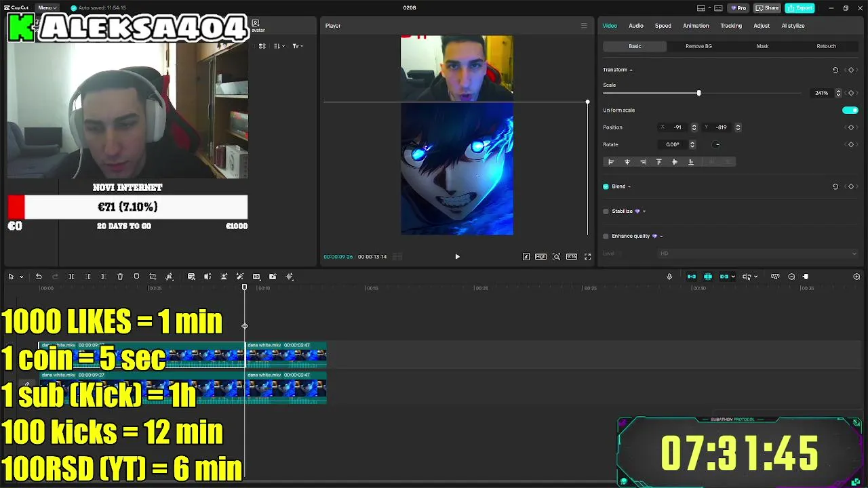Click the timeline zoom-out magnifier icon
Viewport: 868px width, 488px height.
(x=791, y=277)
